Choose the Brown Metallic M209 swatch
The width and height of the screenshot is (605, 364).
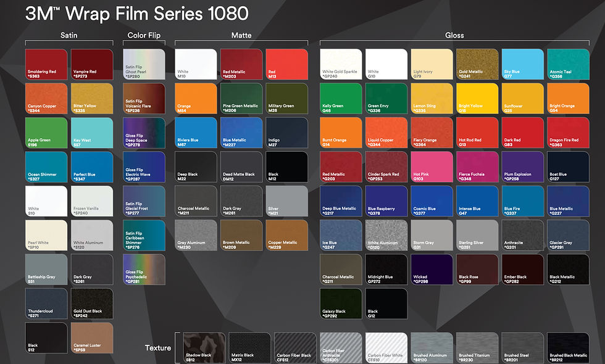[241, 235]
